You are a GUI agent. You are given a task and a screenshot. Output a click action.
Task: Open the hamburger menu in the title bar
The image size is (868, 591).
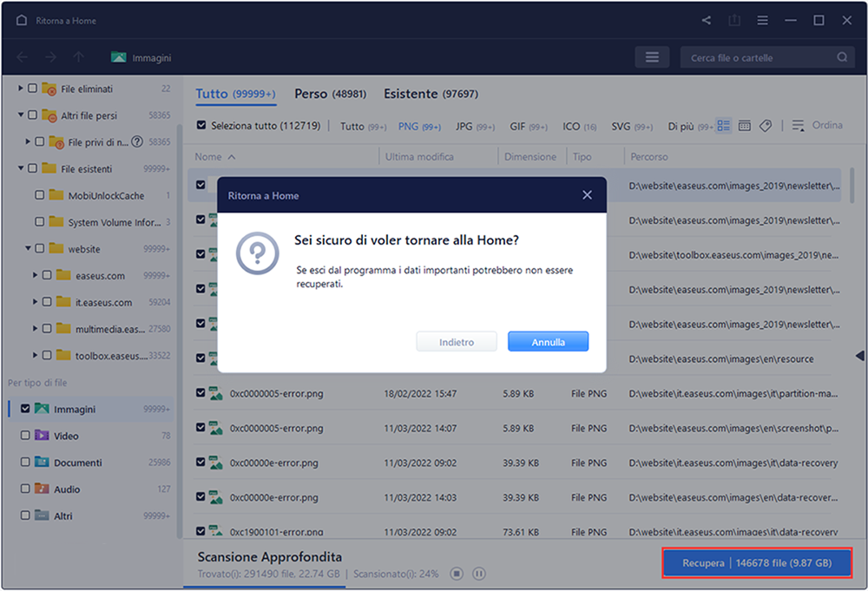[762, 21]
